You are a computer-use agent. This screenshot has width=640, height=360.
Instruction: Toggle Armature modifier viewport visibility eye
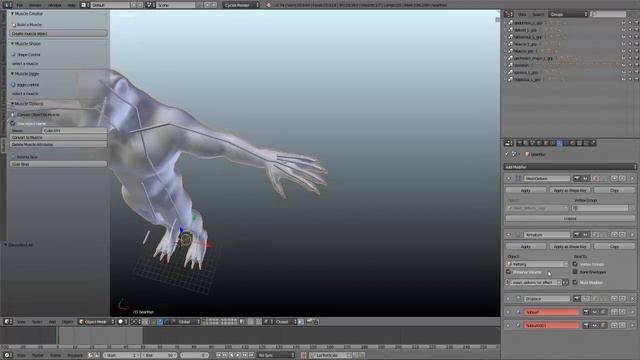(586, 235)
